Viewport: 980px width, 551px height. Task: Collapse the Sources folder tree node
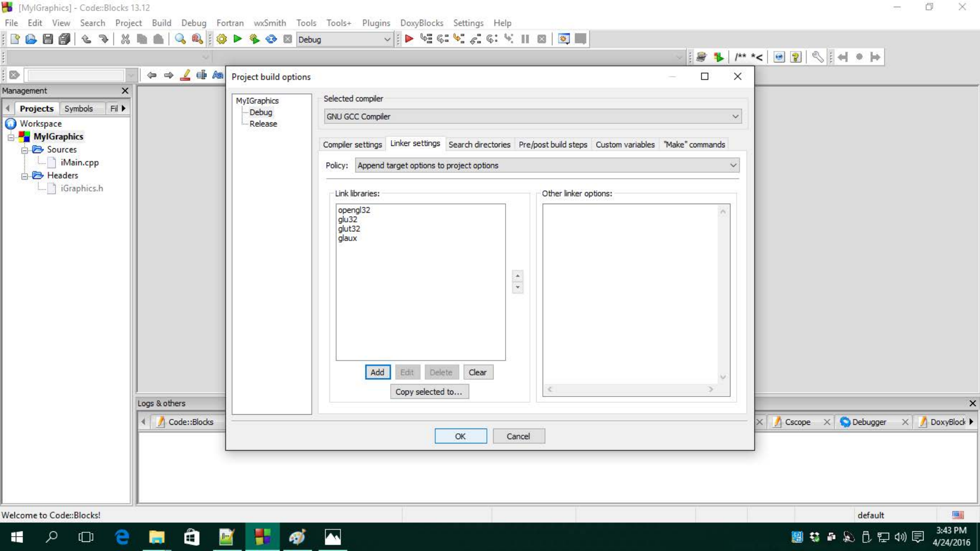point(24,150)
